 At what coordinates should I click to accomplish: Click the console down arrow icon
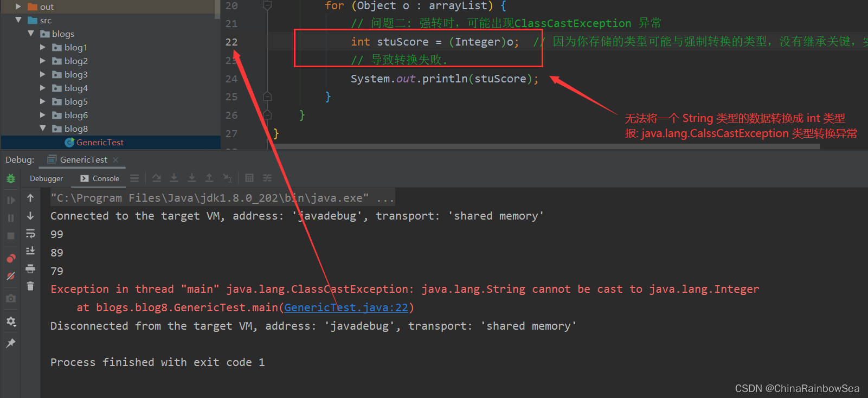tap(30, 216)
